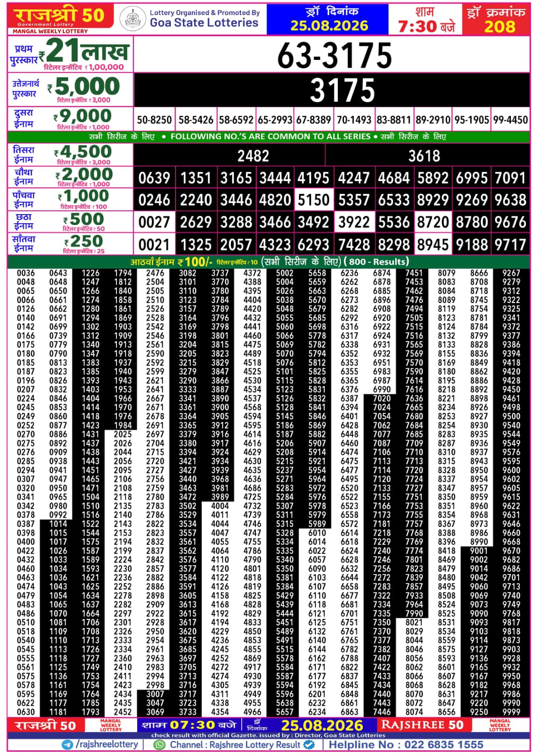Click draw number 208 in red header box
Screen dimensions: 535x756
[x=500, y=26]
